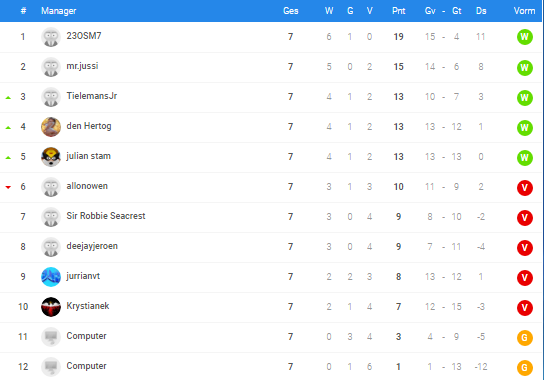Click the computer avatar in row 12
This screenshot has width=544, height=380.
click(x=51, y=367)
